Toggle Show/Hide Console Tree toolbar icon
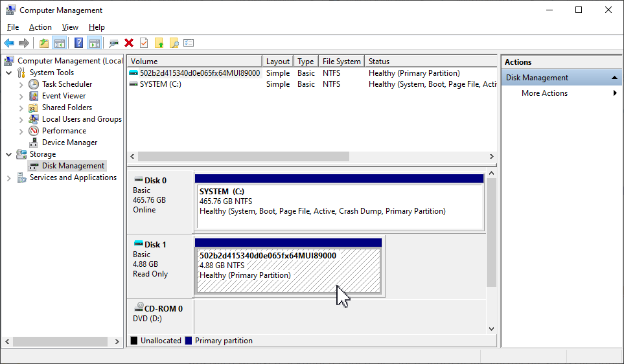 60,43
